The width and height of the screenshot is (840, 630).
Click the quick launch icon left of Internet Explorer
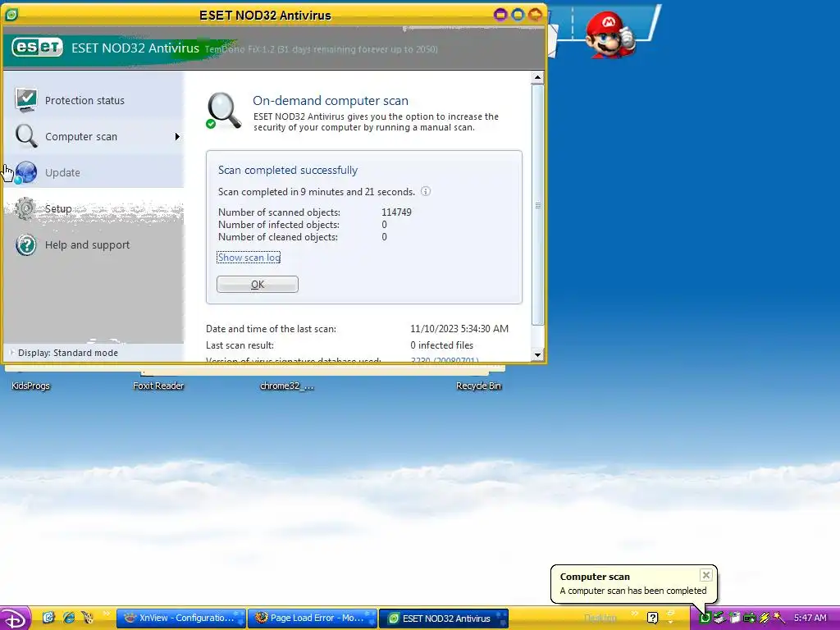pyautogui.click(x=48, y=618)
